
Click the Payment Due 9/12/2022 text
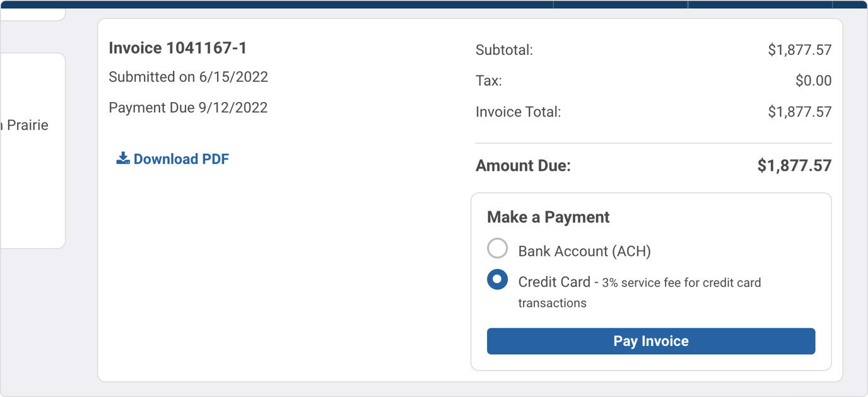click(188, 107)
